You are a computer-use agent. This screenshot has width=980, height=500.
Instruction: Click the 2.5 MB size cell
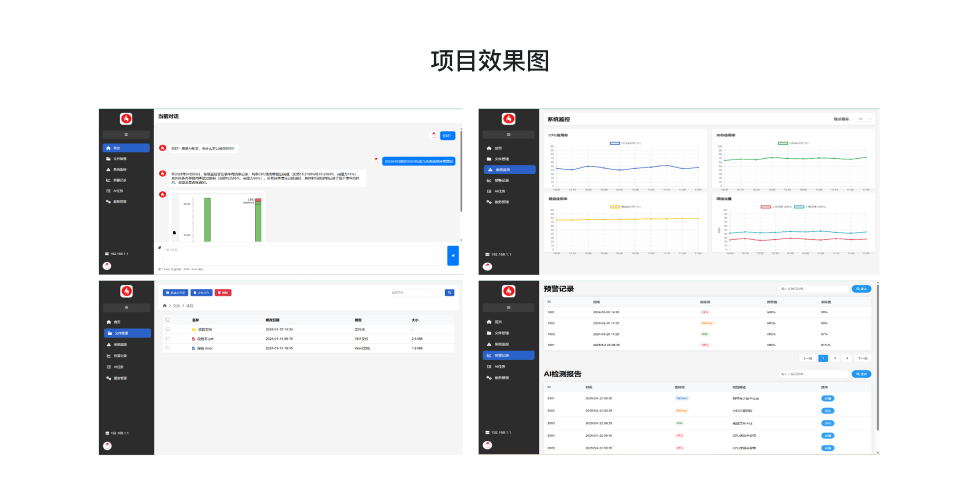click(x=417, y=339)
